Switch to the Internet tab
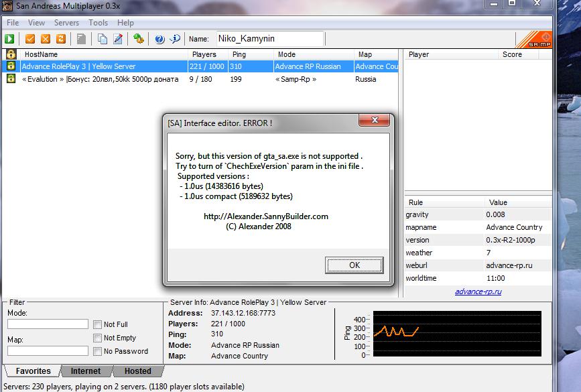 pyautogui.click(x=86, y=371)
